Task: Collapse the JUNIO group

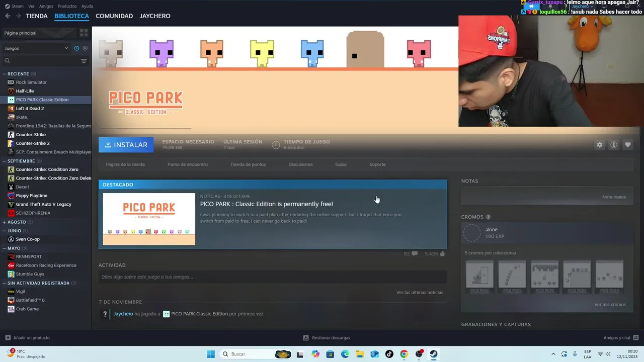Action: point(5,231)
